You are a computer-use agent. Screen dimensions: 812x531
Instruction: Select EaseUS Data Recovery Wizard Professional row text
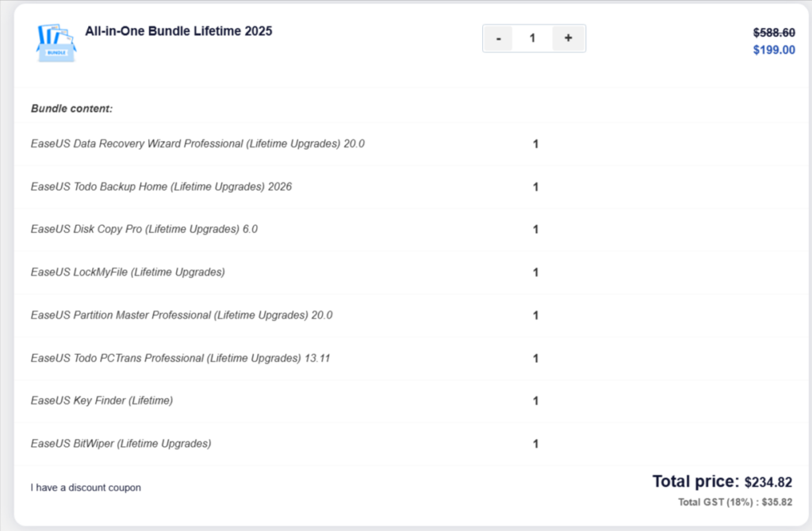197,144
